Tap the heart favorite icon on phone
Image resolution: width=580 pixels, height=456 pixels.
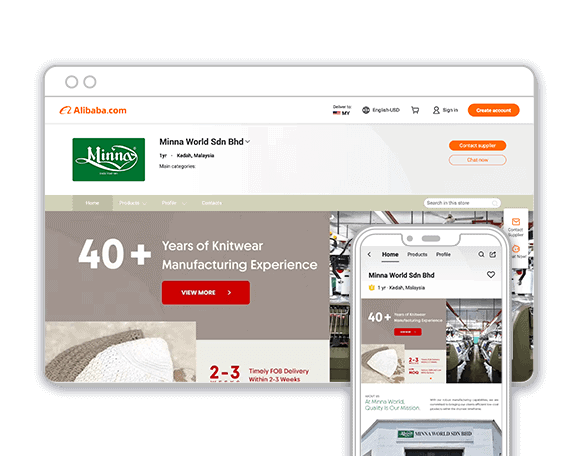click(491, 274)
